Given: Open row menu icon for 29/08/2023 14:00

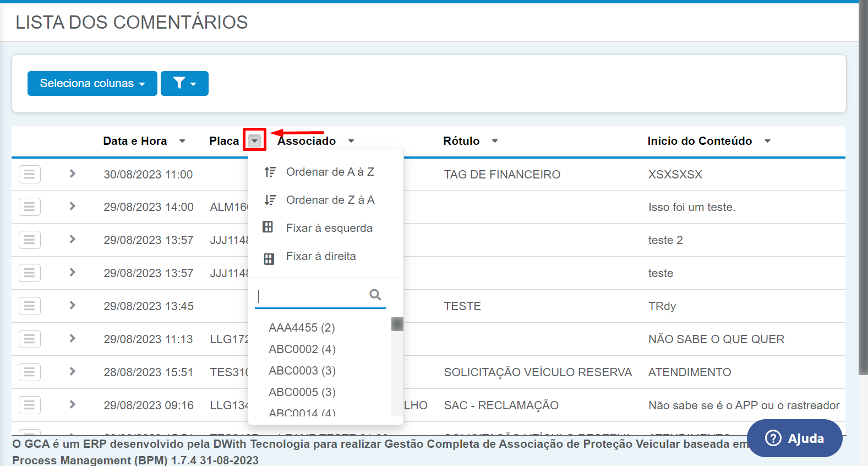Looking at the screenshot, I should coord(30,207).
